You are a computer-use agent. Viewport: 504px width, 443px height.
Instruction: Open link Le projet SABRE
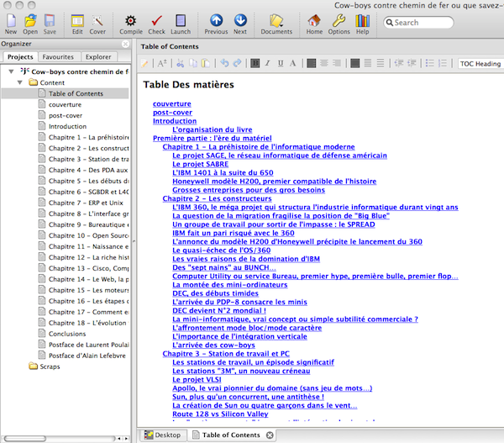(x=201, y=164)
